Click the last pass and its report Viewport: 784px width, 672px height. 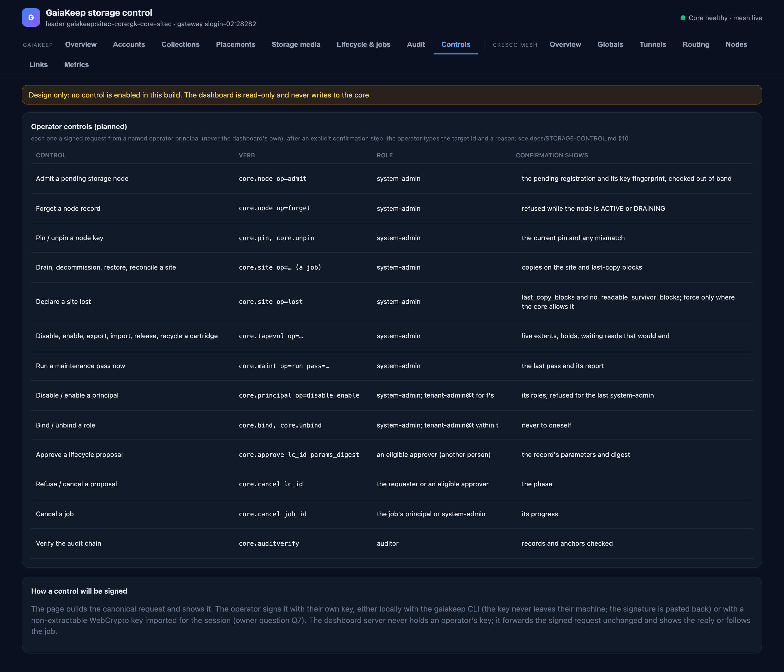point(563,365)
